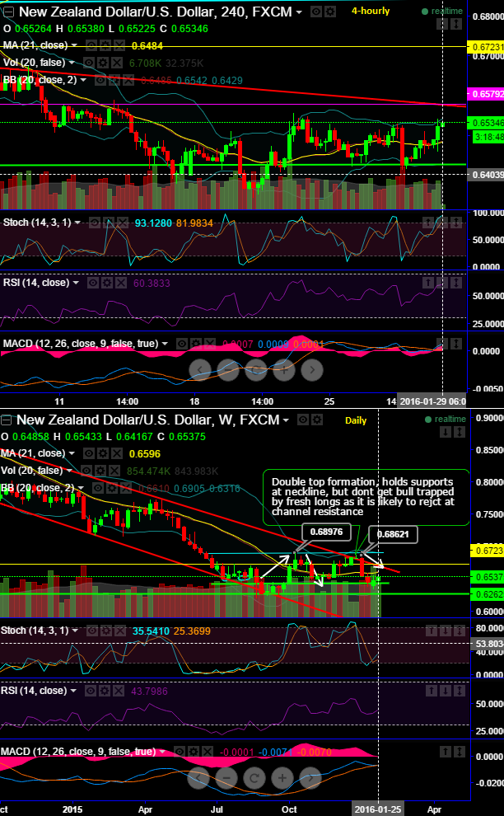
Task: Open Vol settings gear on weekly chart
Action: [x=100, y=471]
